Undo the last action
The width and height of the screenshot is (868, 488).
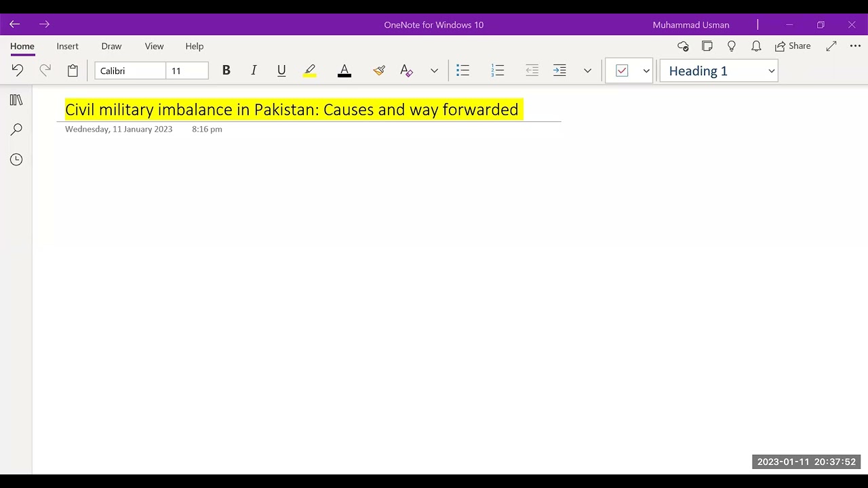click(18, 70)
